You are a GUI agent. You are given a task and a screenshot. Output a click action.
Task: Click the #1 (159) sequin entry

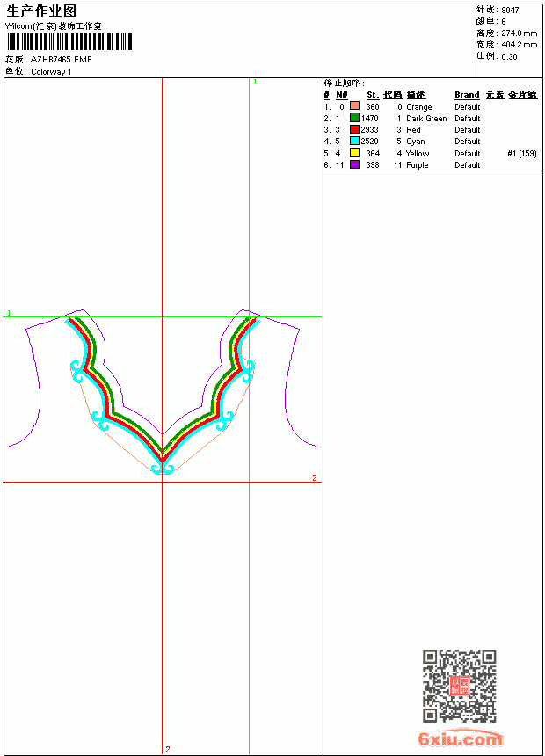click(x=522, y=153)
